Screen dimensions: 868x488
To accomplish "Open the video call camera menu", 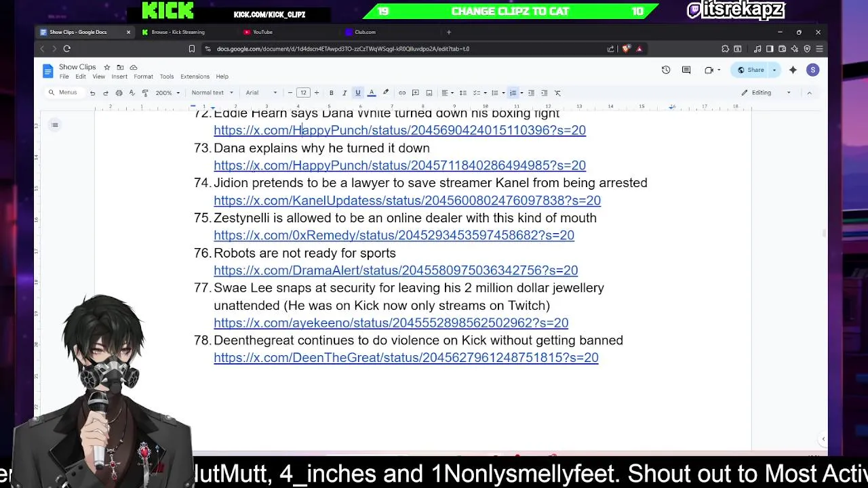I will (711, 70).
